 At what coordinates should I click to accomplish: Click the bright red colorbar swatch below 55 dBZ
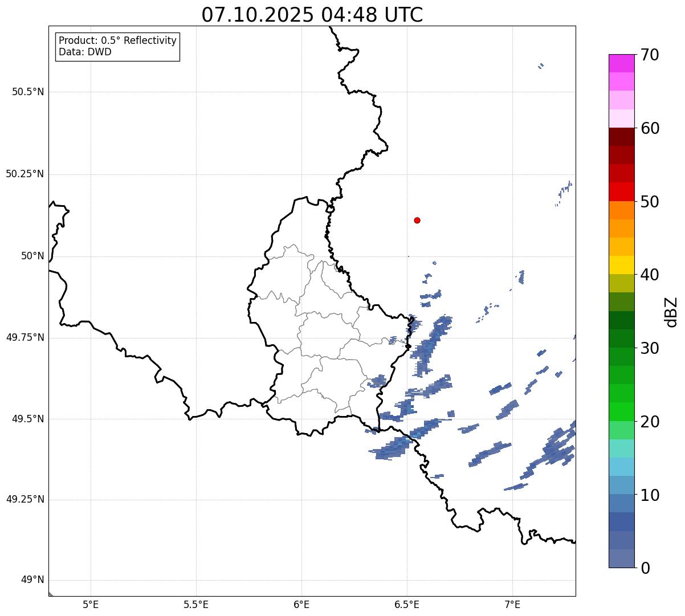click(621, 191)
